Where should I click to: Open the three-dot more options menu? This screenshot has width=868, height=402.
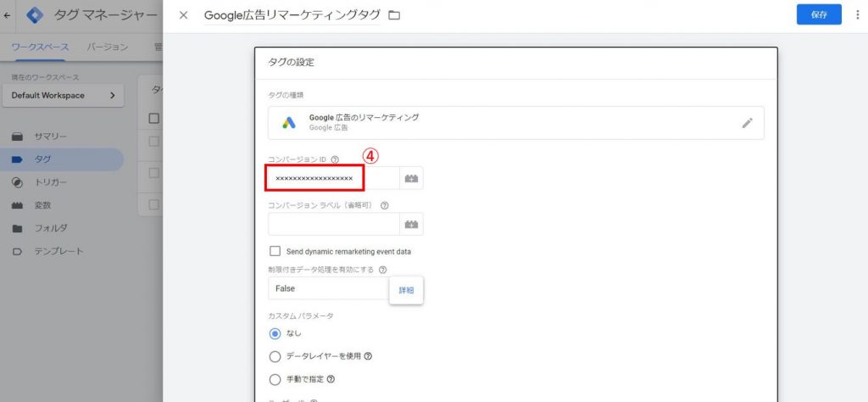(x=858, y=15)
